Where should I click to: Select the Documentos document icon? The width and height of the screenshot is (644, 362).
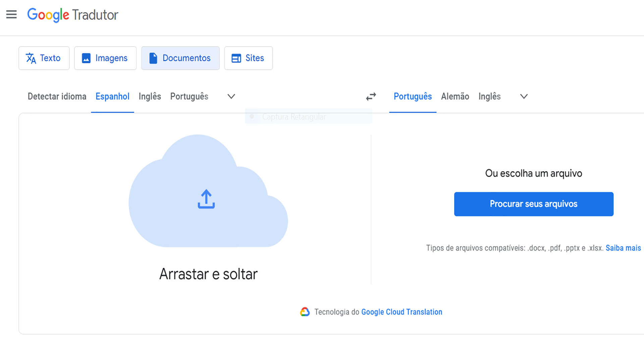[153, 58]
